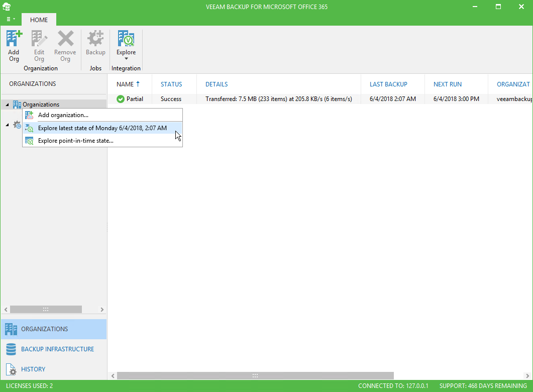Click the CONNECTED TO: 127.0.0.1 status text
Viewport: 533px width, 392px height.
click(x=393, y=386)
